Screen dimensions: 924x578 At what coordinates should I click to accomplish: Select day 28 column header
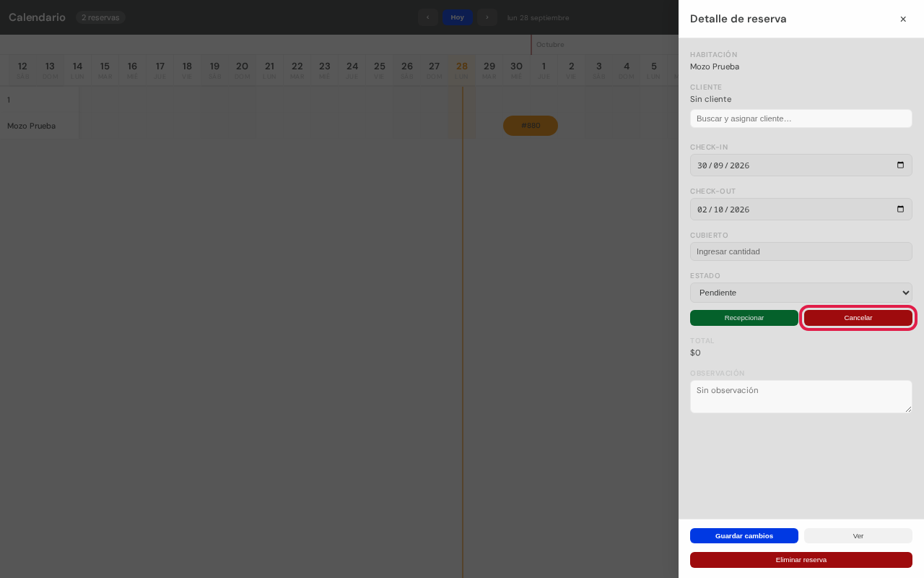(x=462, y=70)
